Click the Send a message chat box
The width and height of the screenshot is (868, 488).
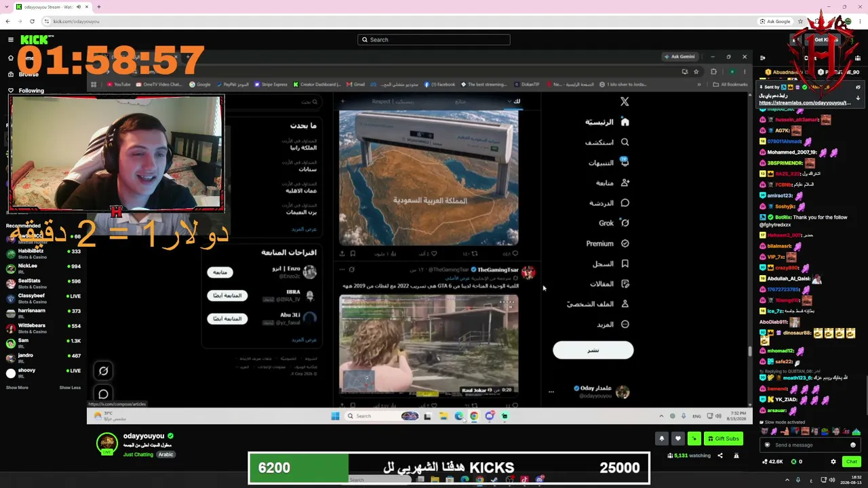pyautogui.click(x=810, y=445)
